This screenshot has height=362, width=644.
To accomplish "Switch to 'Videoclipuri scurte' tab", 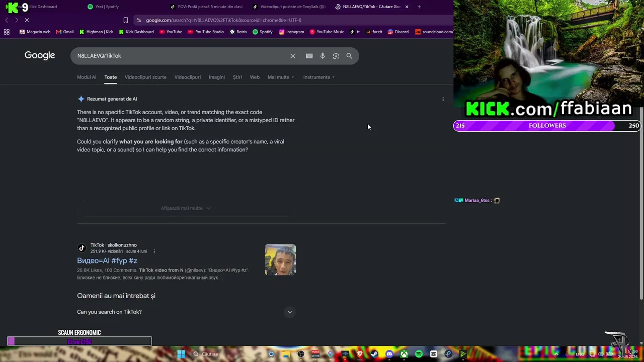I will pyautogui.click(x=145, y=77).
